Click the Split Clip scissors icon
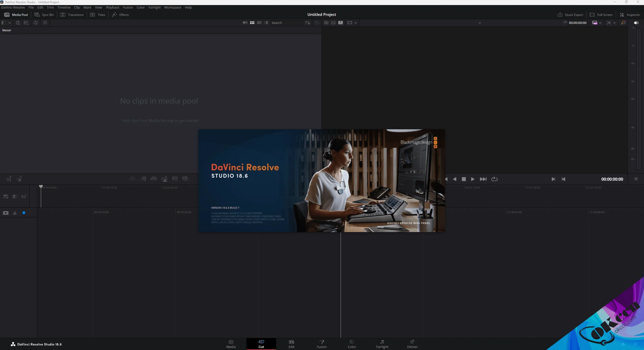This screenshot has width=644, height=350. tap(15, 213)
